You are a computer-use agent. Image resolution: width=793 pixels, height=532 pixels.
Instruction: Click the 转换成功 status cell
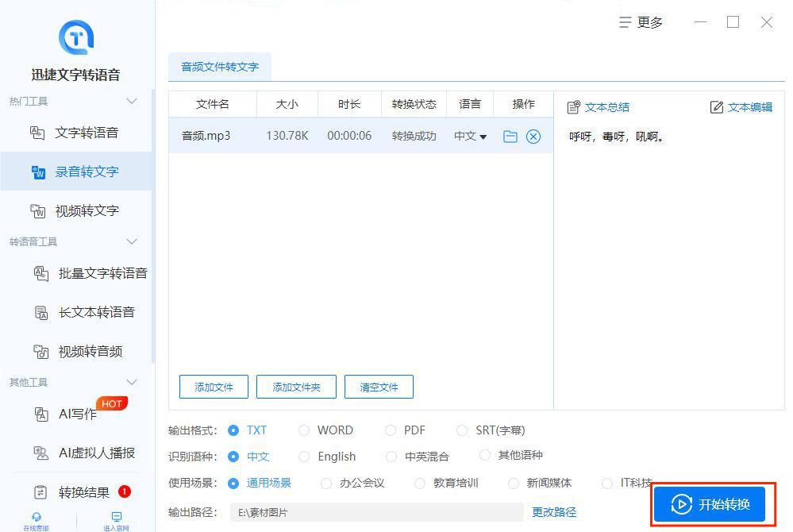[414, 136]
